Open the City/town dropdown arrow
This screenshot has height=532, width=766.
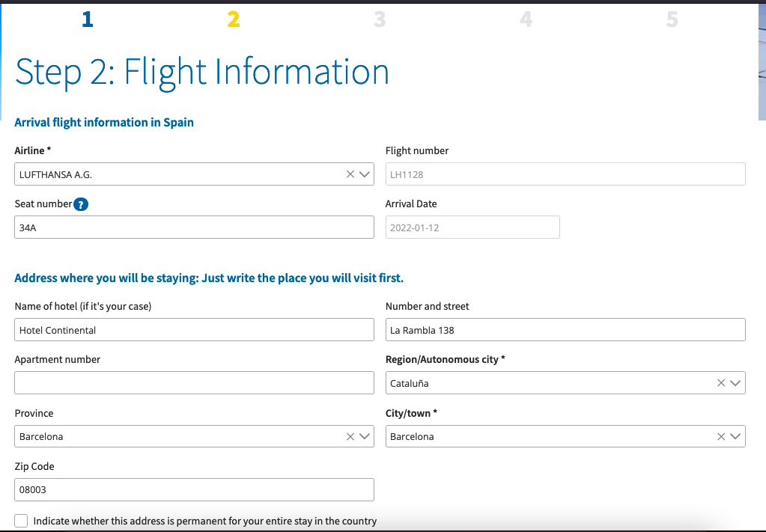click(735, 436)
